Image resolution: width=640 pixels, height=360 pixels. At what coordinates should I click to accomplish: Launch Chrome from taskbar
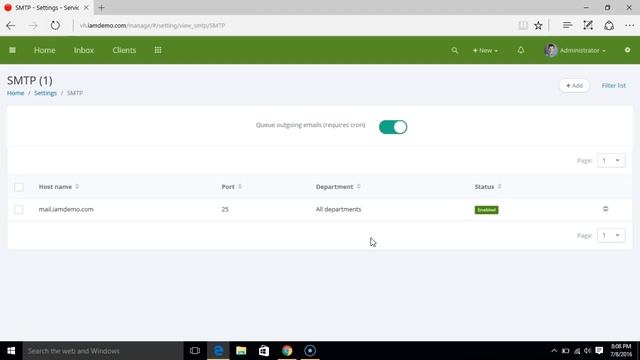[x=287, y=351]
